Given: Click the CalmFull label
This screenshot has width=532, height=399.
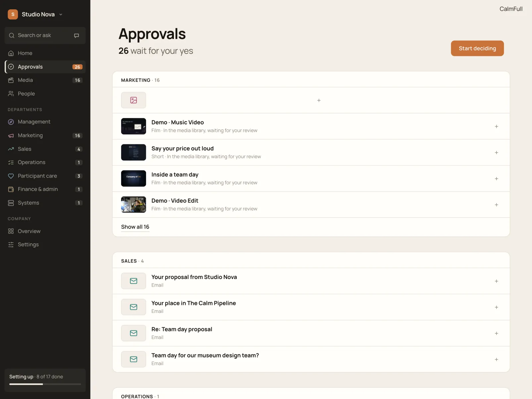Looking at the screenshot, I should coord(511,9).
